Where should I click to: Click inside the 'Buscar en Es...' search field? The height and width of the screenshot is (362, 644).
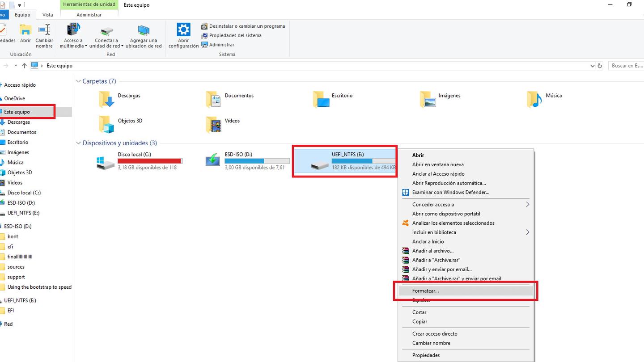click(626, 65)
